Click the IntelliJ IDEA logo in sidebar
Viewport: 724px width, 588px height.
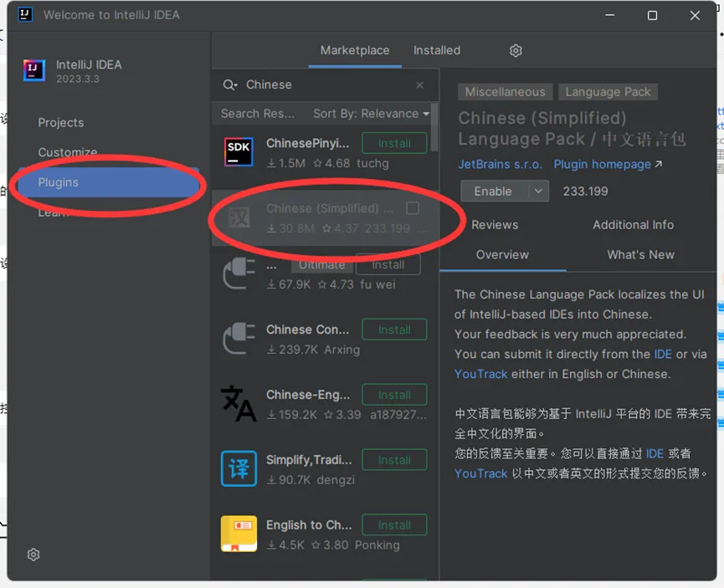click(x=34, y=70)
